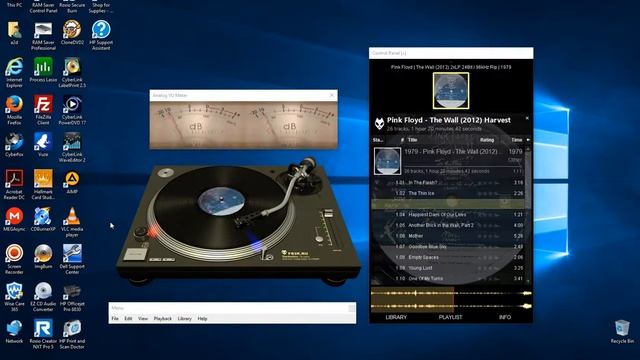Click the foobar2000 alien logo icon
The height and width of the screenshot is (360, 640).
point(379,123)
